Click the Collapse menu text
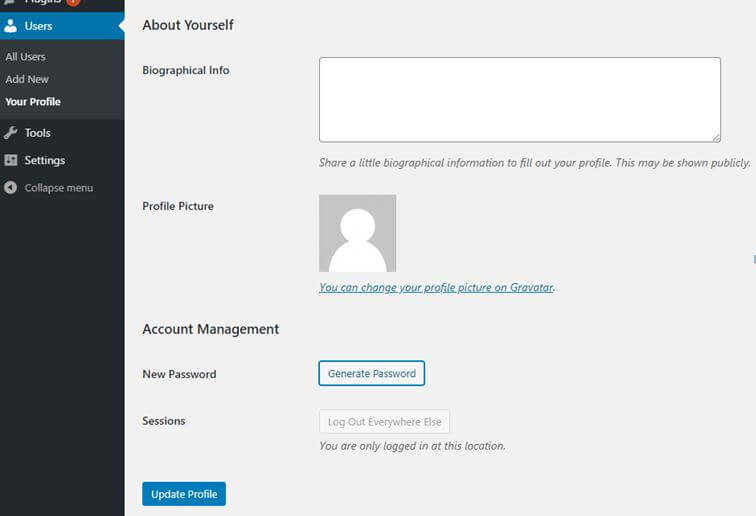 (59, 188)
